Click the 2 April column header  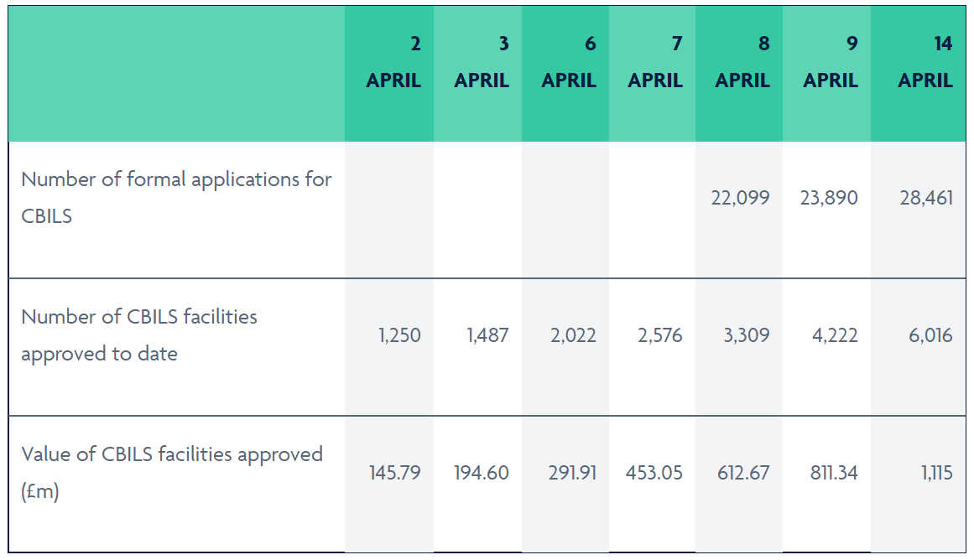[x=393, y=63]
